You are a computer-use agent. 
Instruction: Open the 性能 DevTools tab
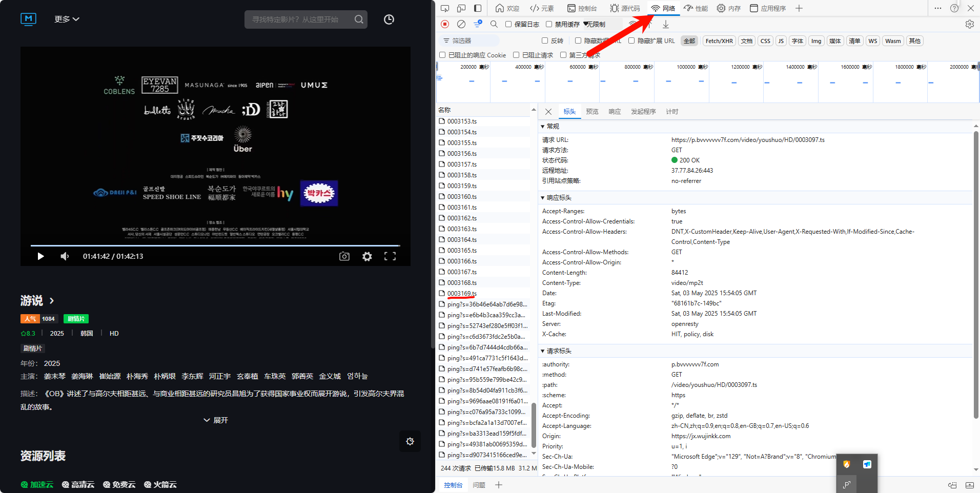point(696,8)
